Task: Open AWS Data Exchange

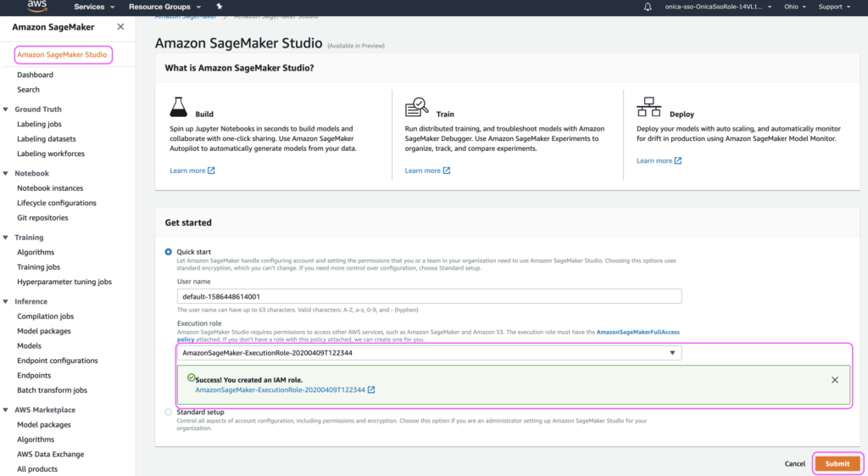Action: tap(50, 454)
